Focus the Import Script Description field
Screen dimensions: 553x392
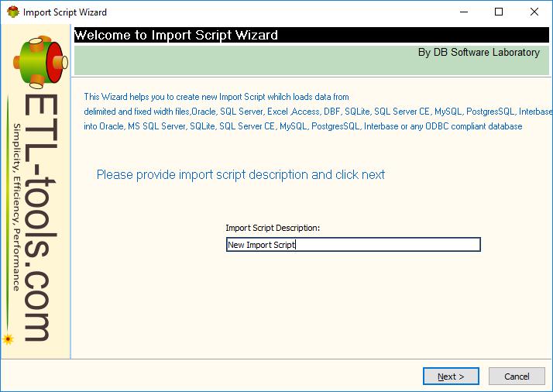[x=353, y=245]
